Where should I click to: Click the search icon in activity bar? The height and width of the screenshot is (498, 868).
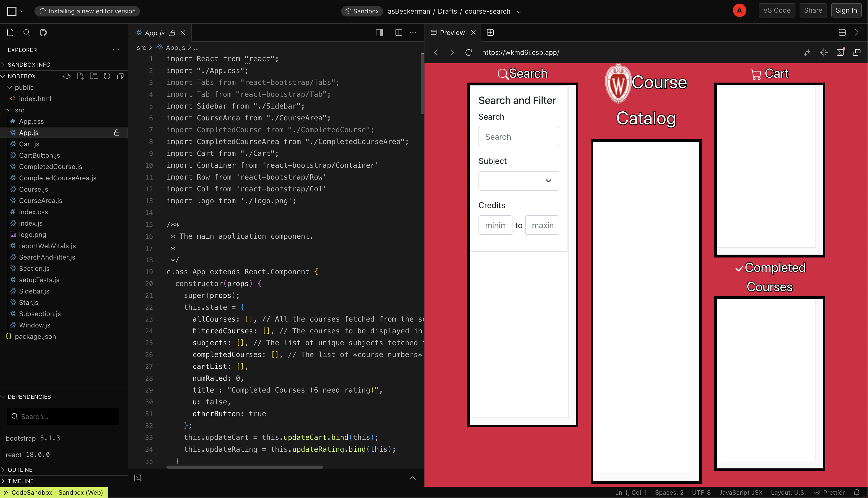click(27, 32)
